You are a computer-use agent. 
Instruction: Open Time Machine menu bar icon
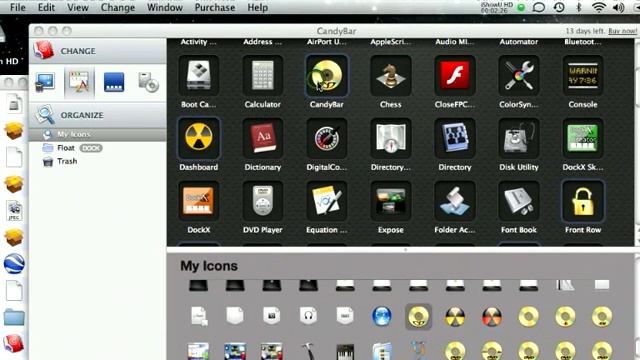(559, 7)
